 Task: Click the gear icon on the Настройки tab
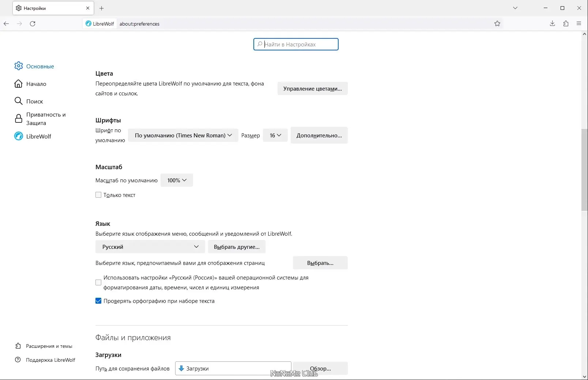(x=19, y=8)
